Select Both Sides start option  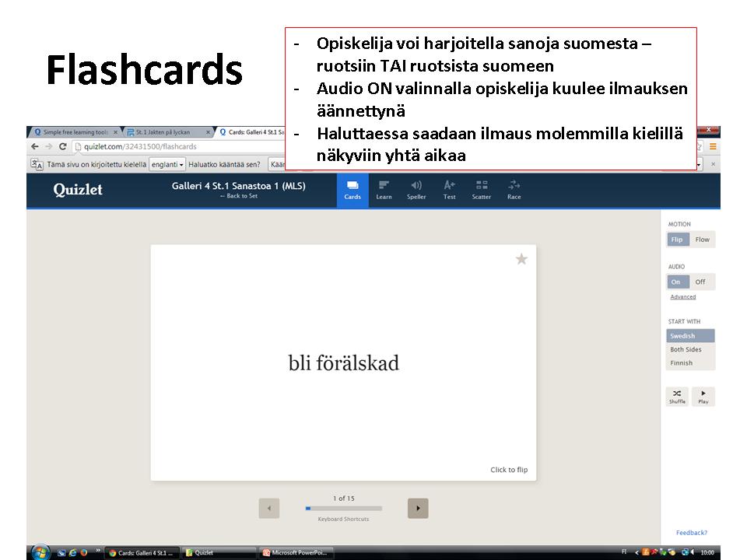tap(686, 350)
